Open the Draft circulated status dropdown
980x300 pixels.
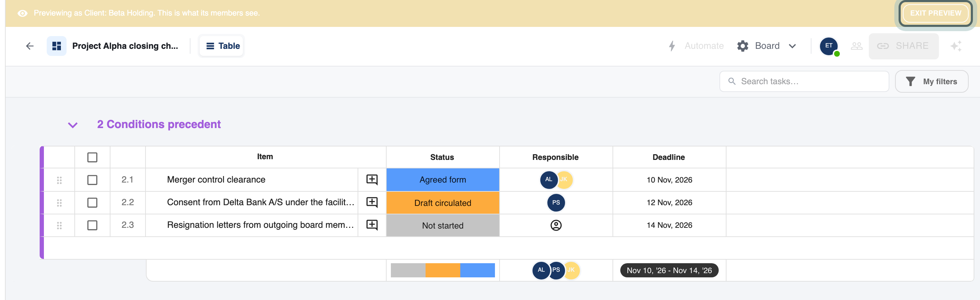click(443, 203)
